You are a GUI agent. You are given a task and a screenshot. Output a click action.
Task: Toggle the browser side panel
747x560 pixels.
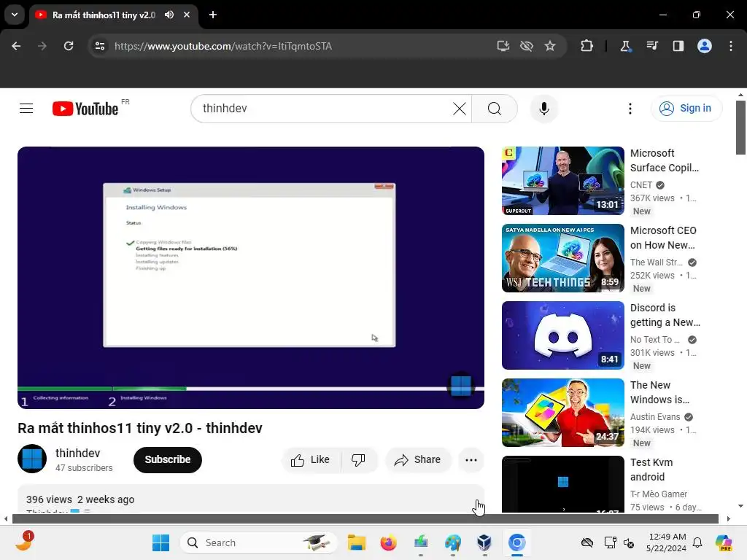pos(678,46)
